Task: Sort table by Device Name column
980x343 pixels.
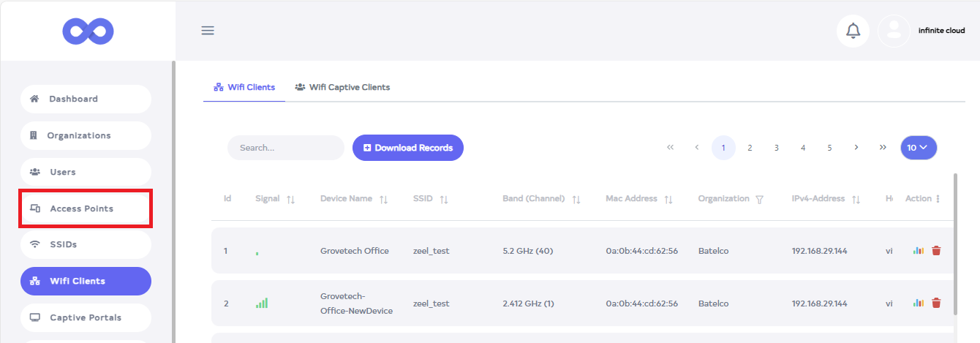Action: 383,199
